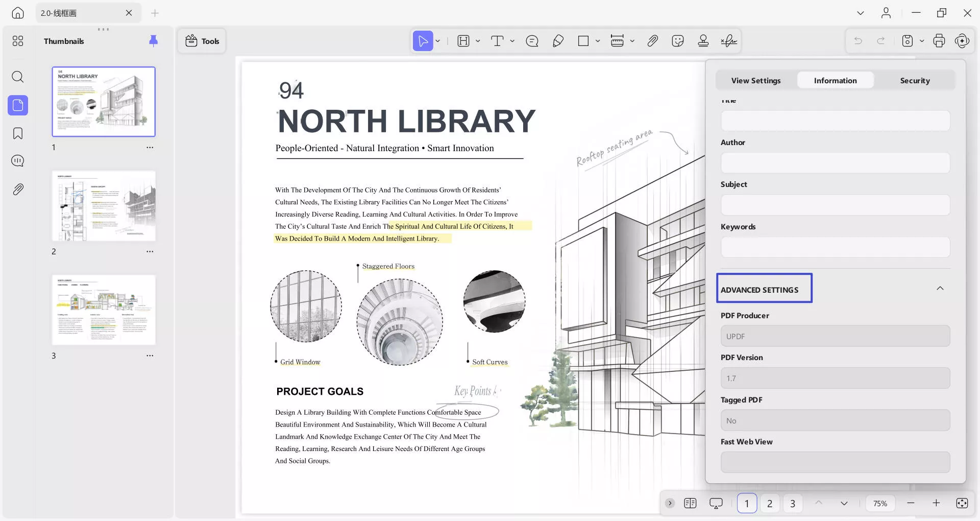
Task: Select the signature tool
Action: click(728, 41)
